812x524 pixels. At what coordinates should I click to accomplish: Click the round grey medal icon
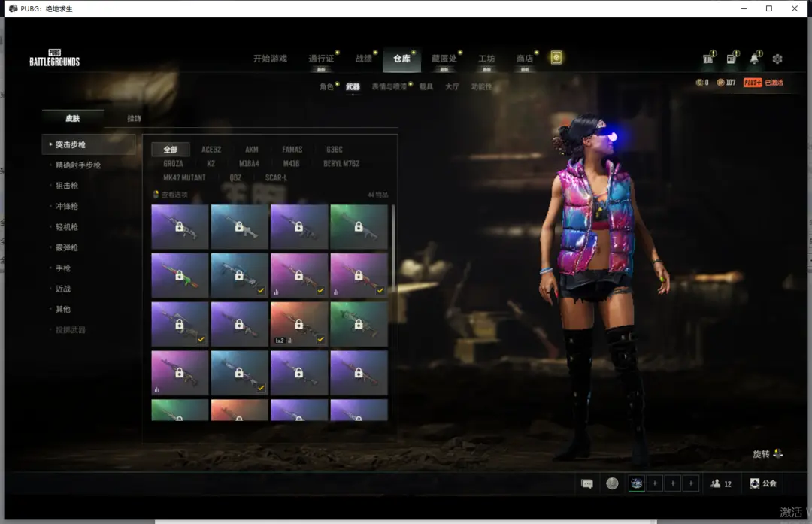[x=612, y=483]
